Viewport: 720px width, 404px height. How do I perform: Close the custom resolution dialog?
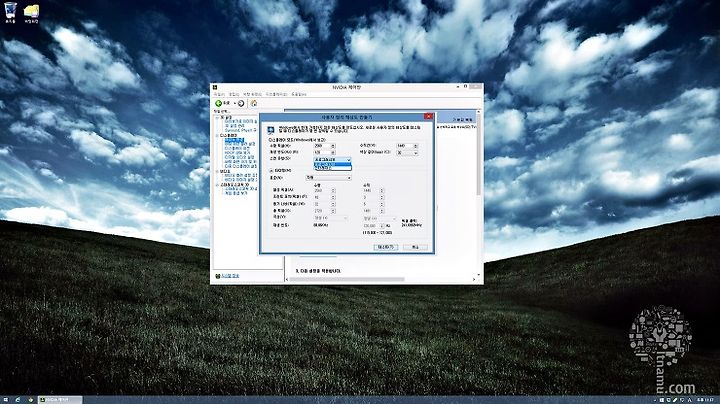[428, 117]
